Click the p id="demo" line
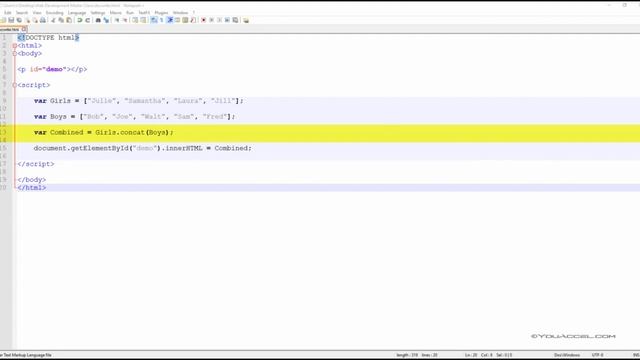Image resolution: width=640 pixels, height=360 pixels. 52,69
